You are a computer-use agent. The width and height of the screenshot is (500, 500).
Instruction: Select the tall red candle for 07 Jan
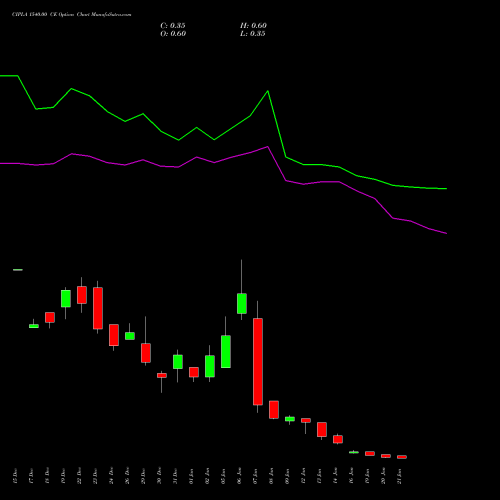[x=258, y=362]
